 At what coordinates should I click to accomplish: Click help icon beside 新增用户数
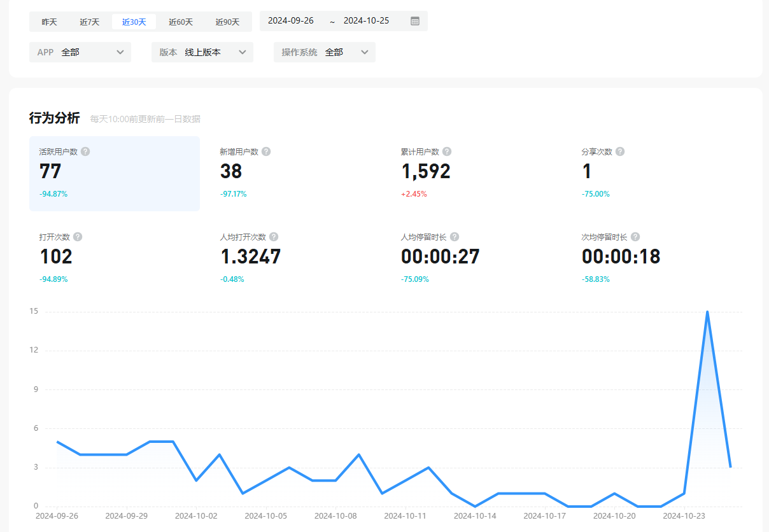[266, 151]
